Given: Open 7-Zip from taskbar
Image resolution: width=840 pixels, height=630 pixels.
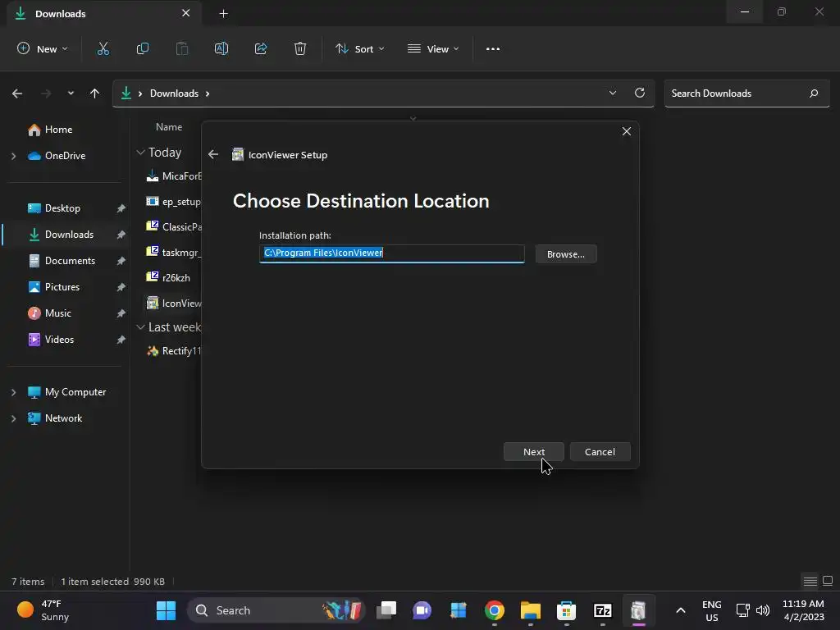Looking at the screenshot, I should tap(603, 610).
